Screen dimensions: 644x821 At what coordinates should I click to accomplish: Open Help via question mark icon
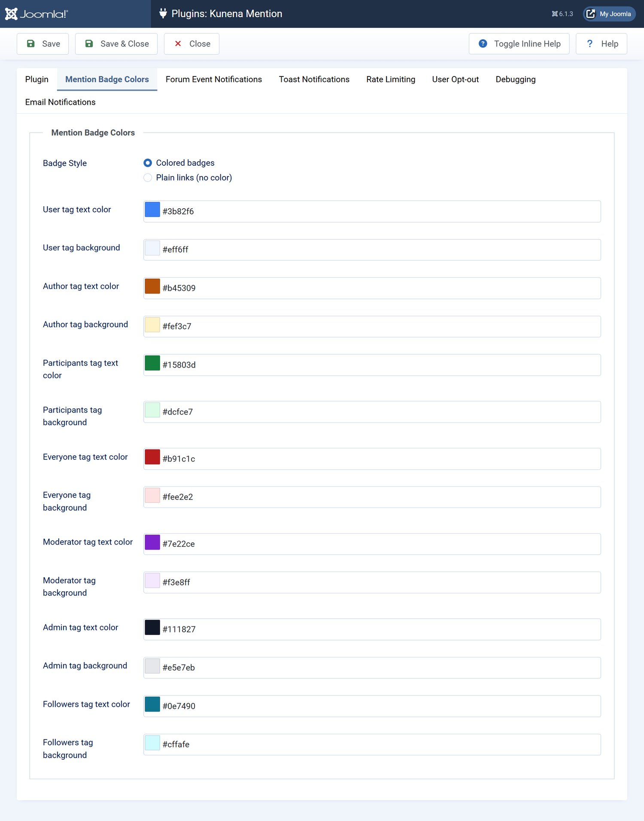click(x=590, y=44)
